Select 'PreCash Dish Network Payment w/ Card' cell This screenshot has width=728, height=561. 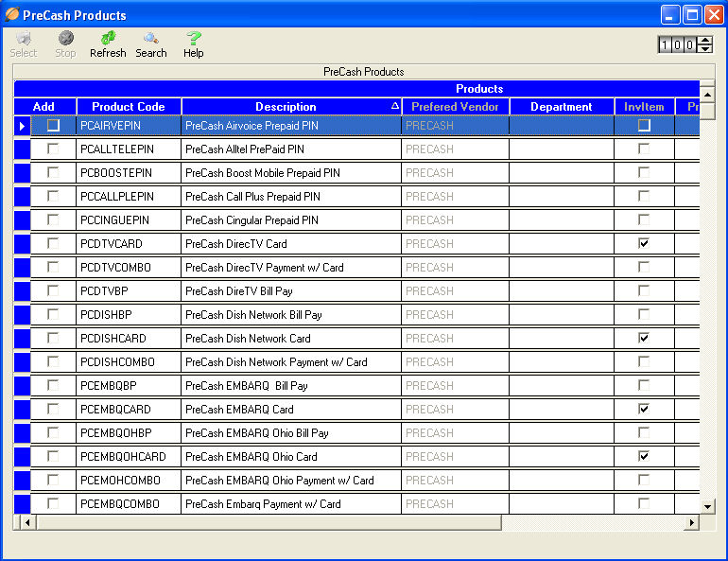[x=291, y=362]
